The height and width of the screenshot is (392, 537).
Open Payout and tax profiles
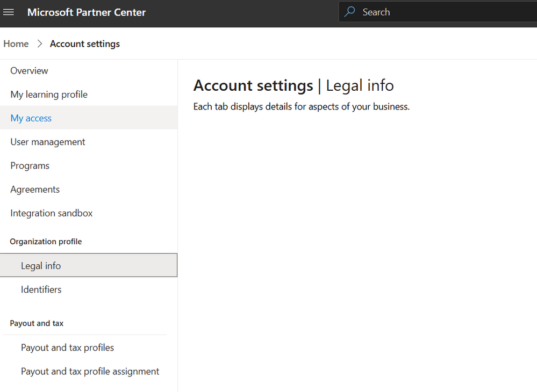coord(68,347)
